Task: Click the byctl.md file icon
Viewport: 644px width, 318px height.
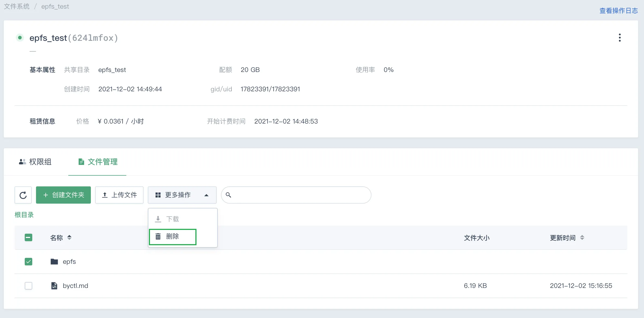Action: click(54, 286)
